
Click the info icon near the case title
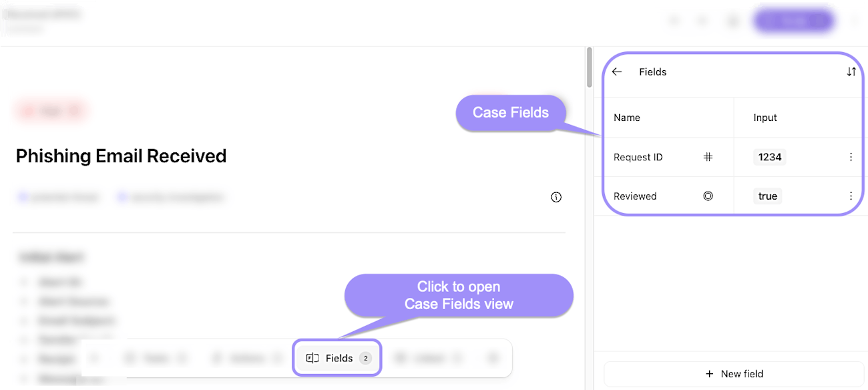click(x=556, y=197)
